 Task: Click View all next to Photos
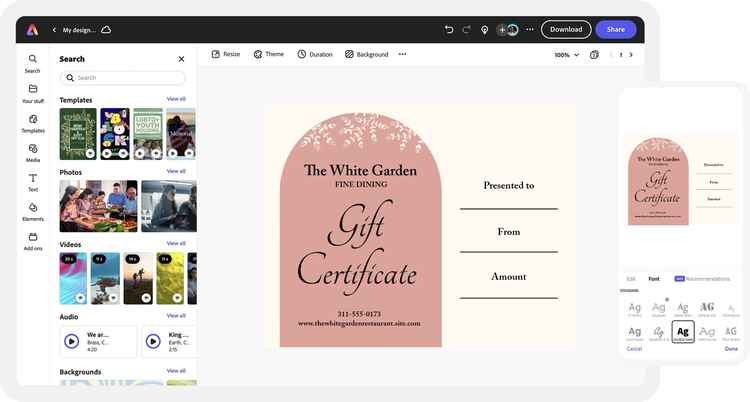tap(176, 171)
